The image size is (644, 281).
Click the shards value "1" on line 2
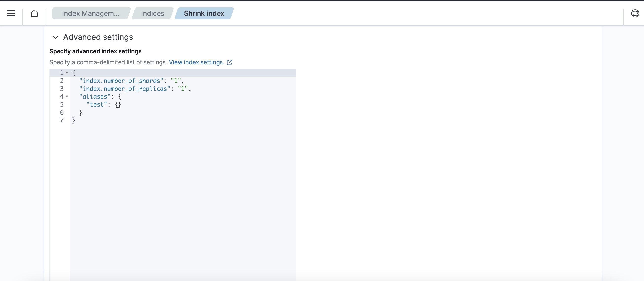click(x=176, y=81)
